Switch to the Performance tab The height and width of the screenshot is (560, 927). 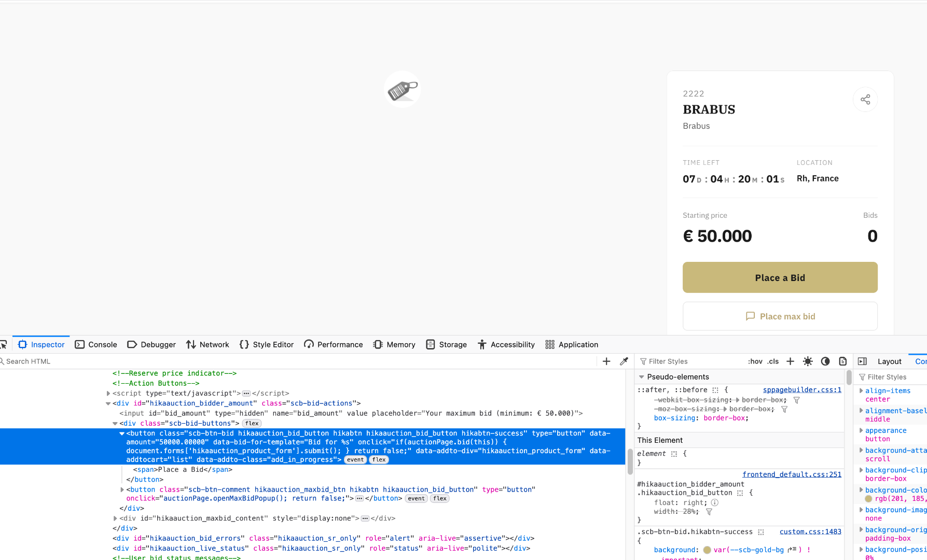click(x=334, y=345)
